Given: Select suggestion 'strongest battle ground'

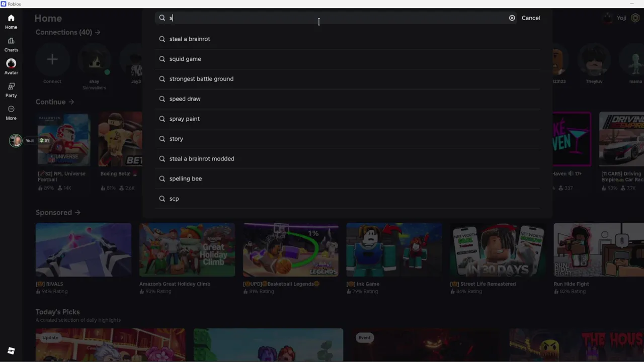Looking at the screenshot, I should (x=348, y=79).
